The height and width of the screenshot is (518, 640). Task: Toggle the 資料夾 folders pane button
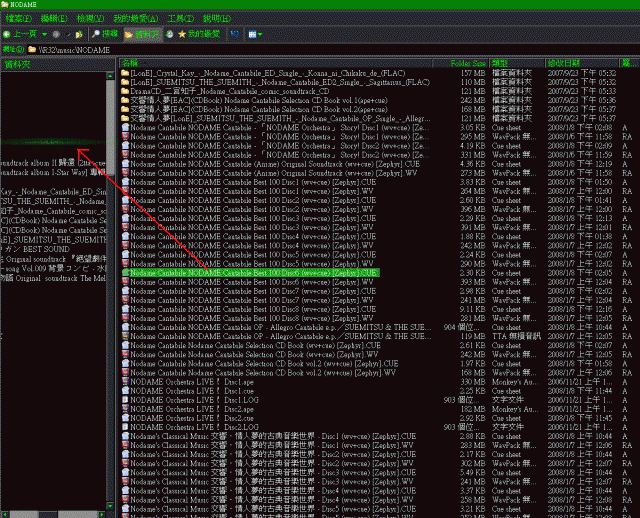point(142,35)
